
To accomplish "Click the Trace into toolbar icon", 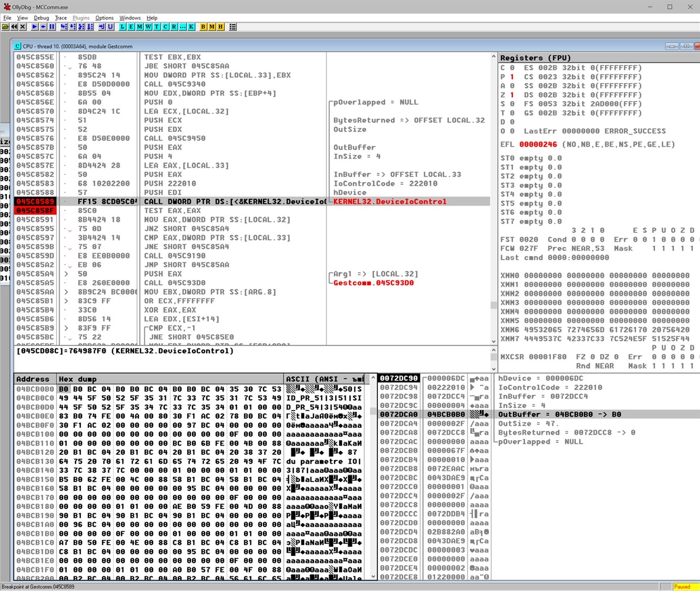I will (x=81, y=27).
